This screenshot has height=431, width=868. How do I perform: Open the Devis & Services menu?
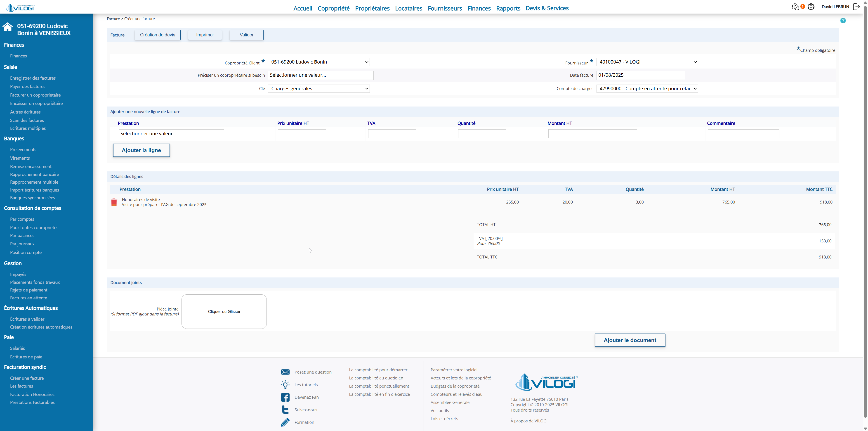click(x=547, y=8)
